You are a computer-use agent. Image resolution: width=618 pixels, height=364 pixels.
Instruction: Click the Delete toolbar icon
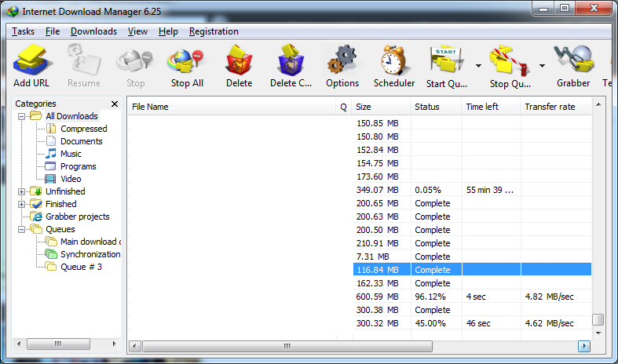(x=239, y=60)
